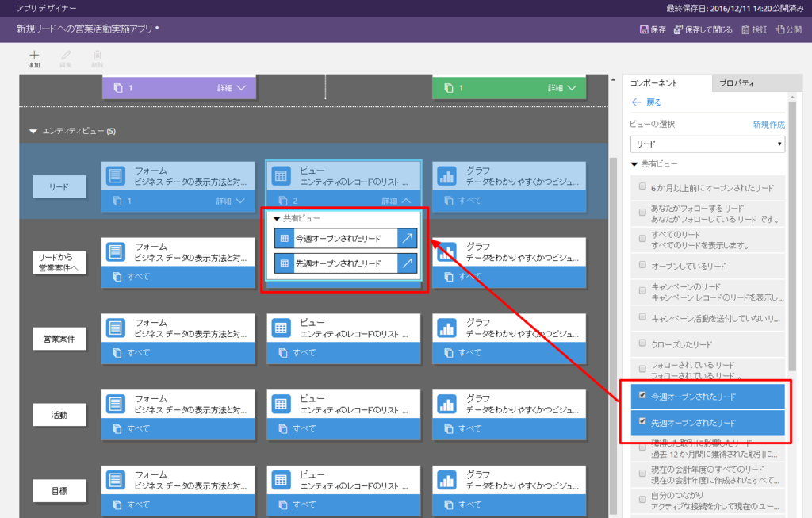Screen dimensions: 812x518
Task: Click the 活動 row フォーム icon
Action: (x=116, y=404)
